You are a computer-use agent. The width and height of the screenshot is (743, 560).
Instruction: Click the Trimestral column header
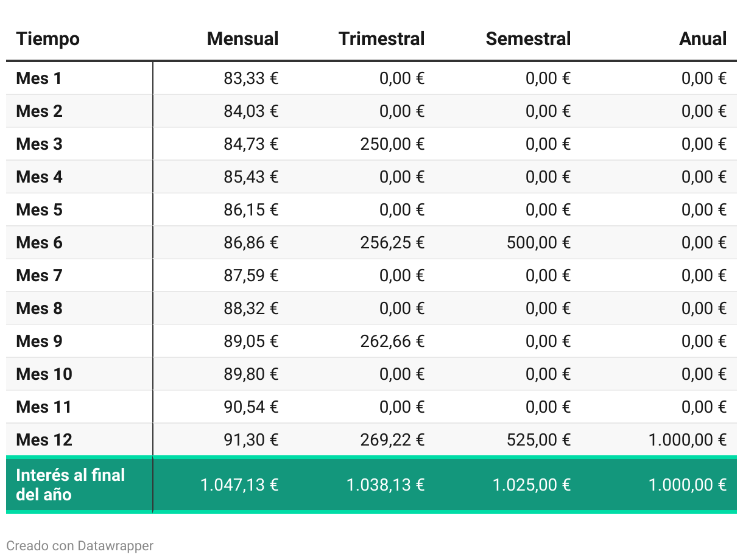point(381,39)
